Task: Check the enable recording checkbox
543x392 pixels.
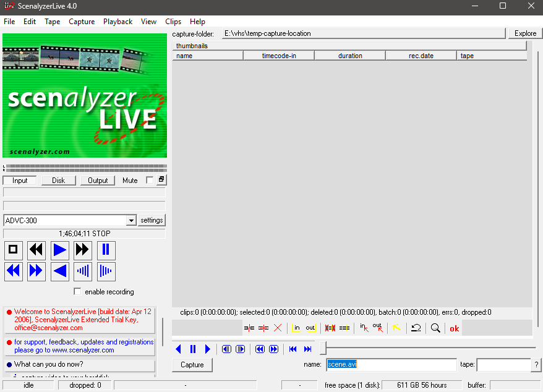Action: 77,292
